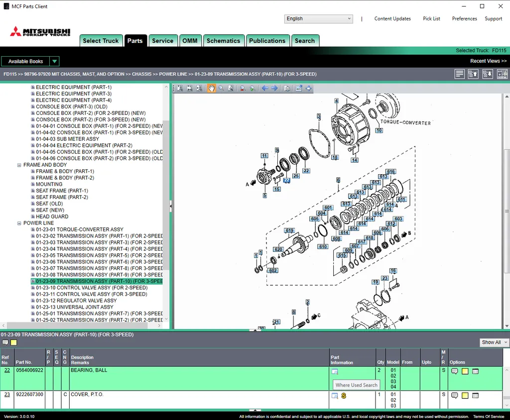Click the fit-to-window arrows icon
This screenshot has width=510, height=420.
pyautogui.click(x=308, y=88)
